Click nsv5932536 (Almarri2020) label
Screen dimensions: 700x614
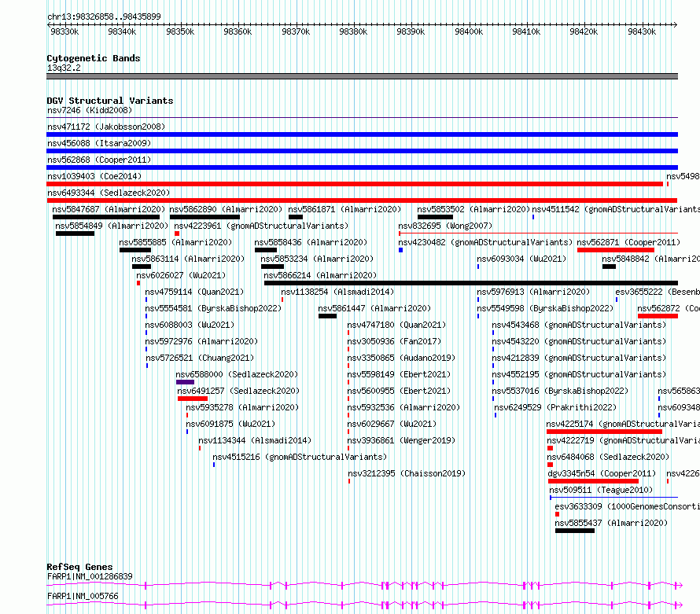[x=403, y=407]
